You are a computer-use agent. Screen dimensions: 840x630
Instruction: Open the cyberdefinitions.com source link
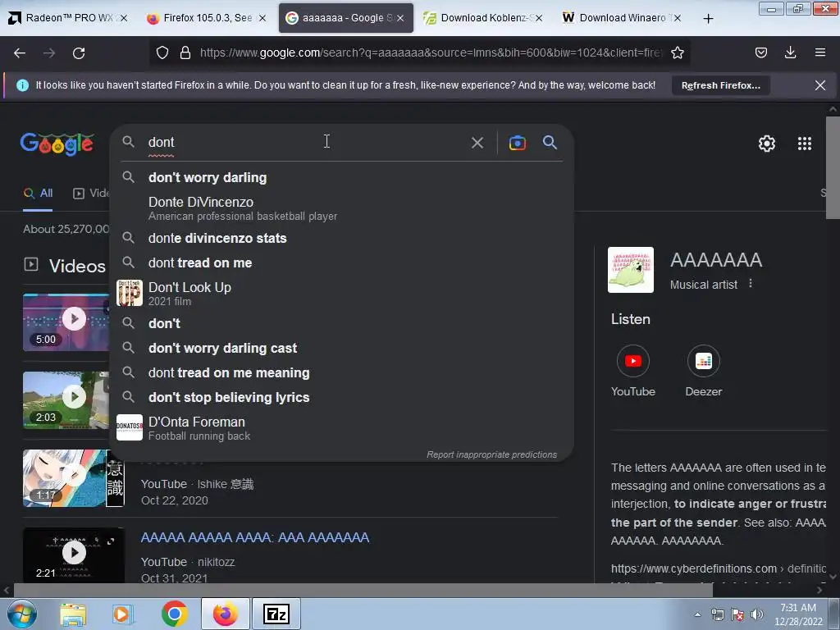718,568
